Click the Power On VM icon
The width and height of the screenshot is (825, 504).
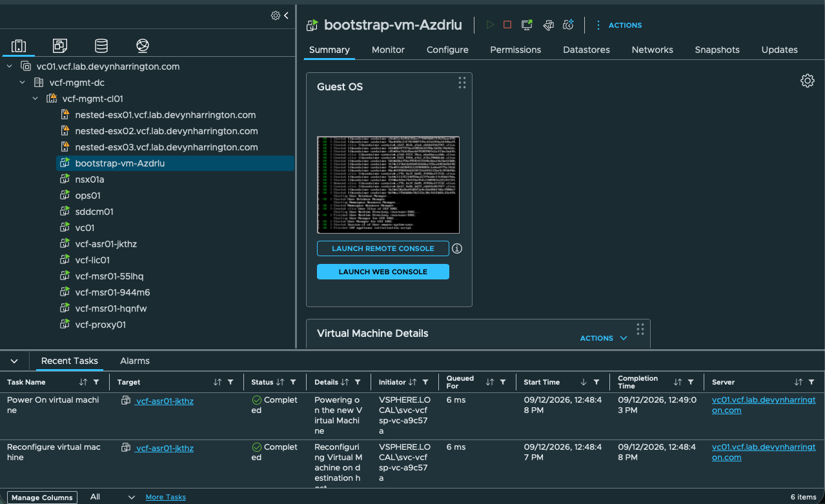tap(491, 25)
